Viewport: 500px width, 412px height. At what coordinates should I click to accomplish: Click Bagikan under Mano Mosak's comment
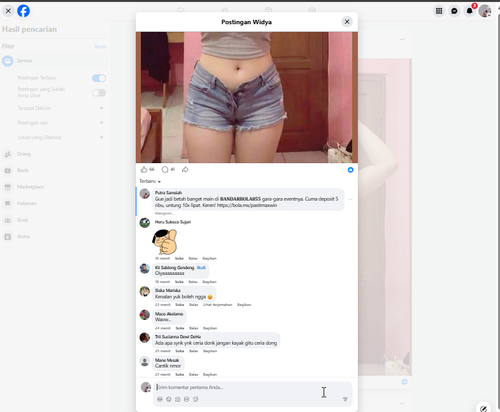(210, 375)
